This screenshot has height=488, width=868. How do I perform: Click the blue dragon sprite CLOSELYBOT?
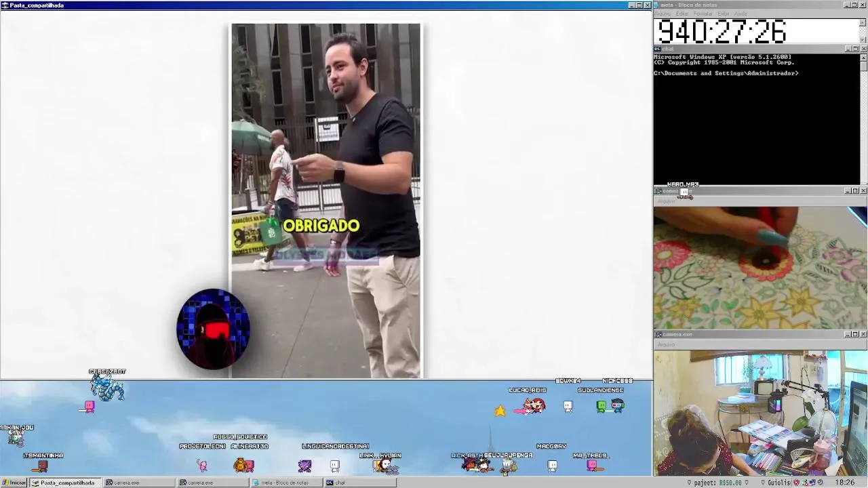click(x=107, y=389)
